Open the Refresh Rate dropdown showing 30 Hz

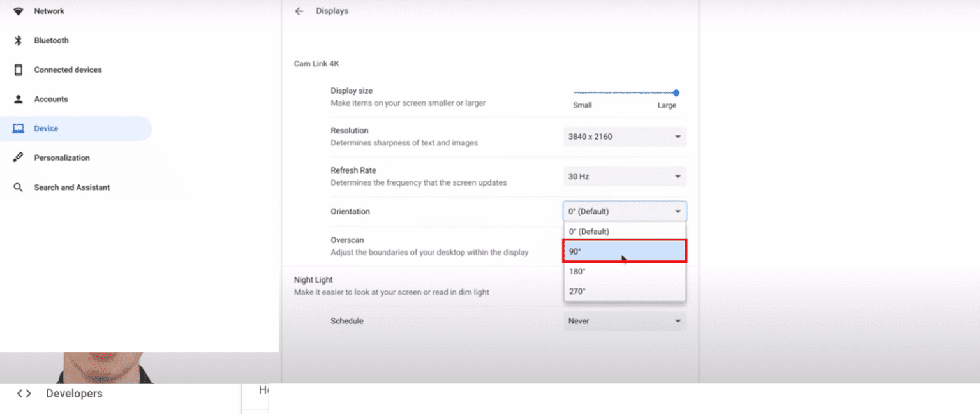click(x=625, y=176)
